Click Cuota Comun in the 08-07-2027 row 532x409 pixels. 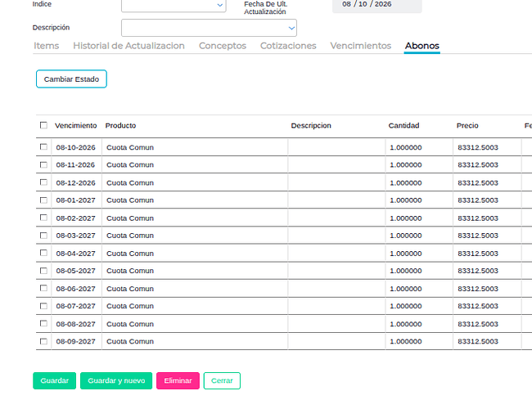(130, 306)
